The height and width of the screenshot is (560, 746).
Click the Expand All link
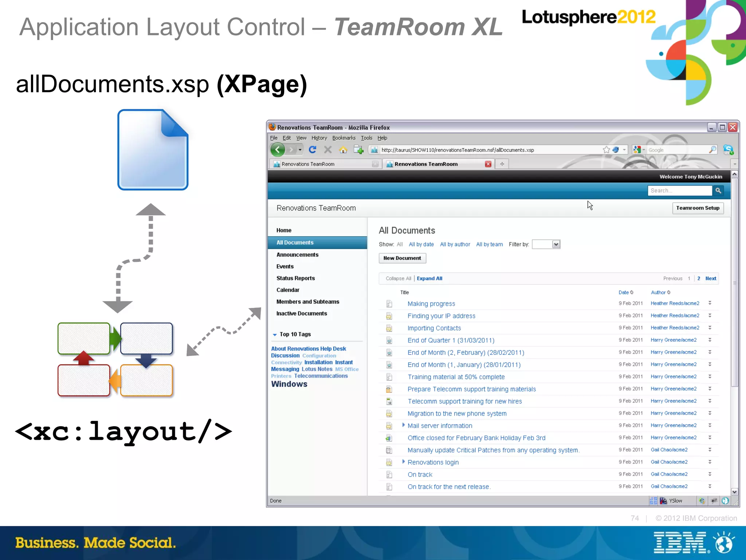click(x=429, y=278)
